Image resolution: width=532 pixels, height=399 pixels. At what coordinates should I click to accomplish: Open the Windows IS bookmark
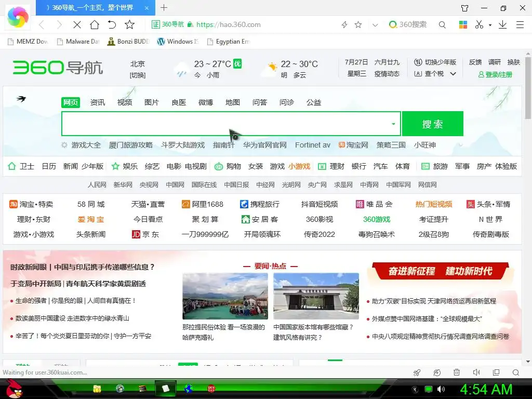tap(178, 42)
